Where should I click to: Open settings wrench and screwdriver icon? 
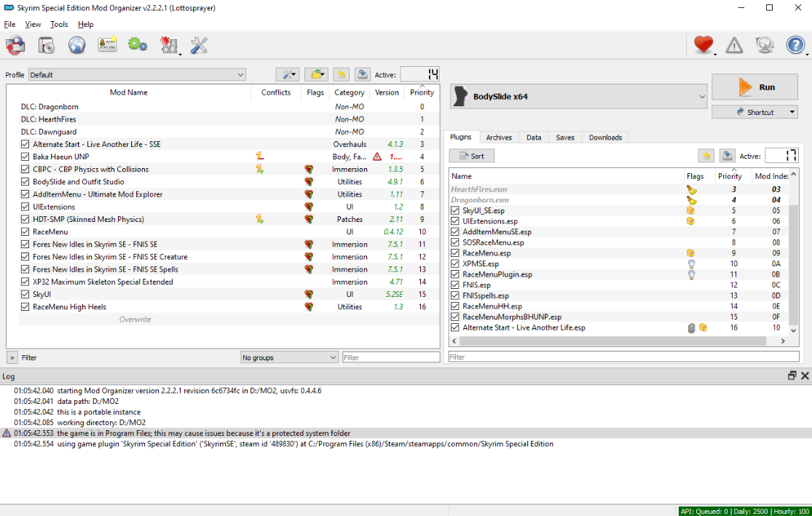click(x=199, y=46)
